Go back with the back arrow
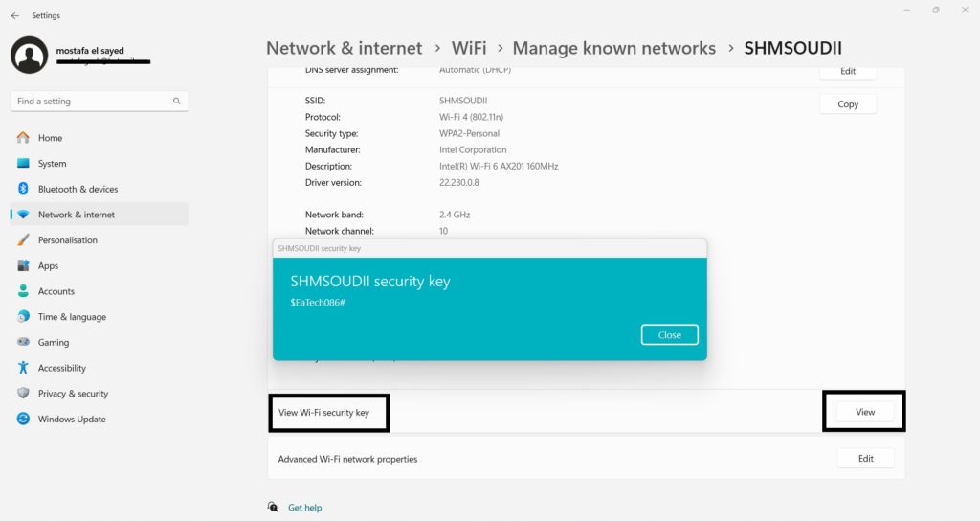The height and width of the screenshot is (522, 980). tap(14, 16)
